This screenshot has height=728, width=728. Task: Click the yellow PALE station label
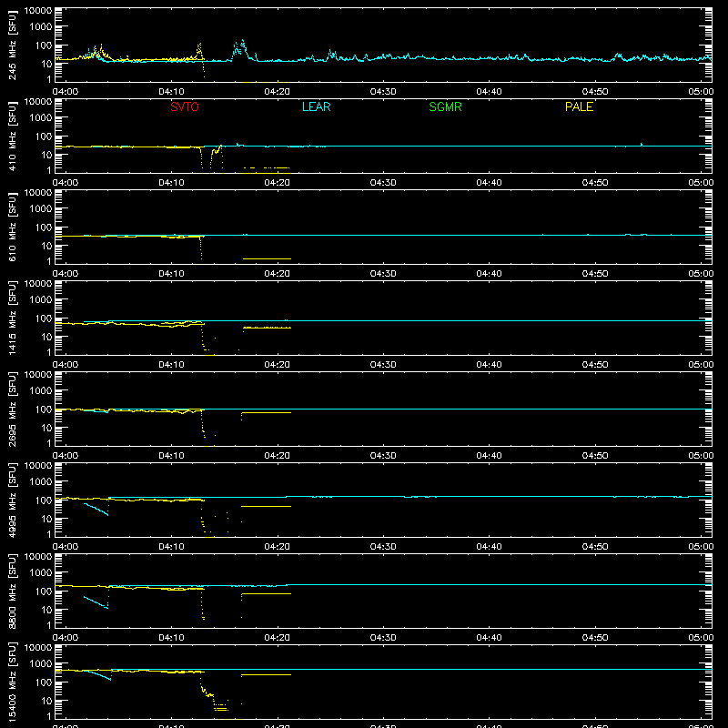pyautogui.click(x=579, y=106)
